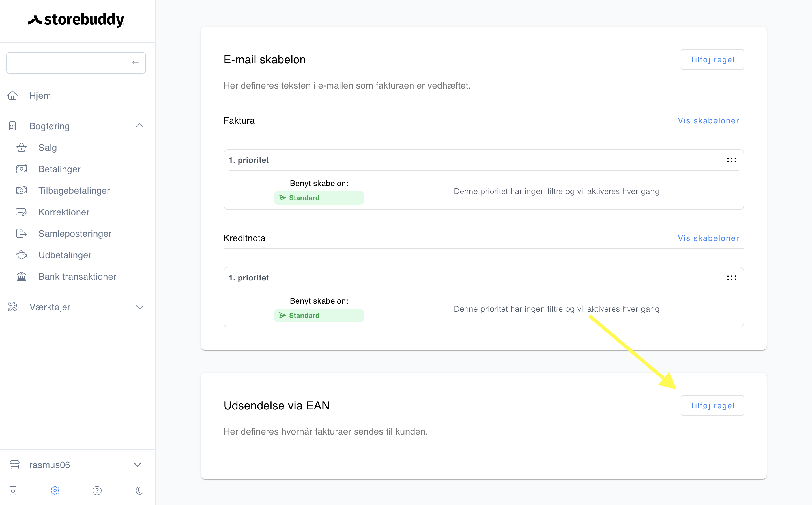
Task: Click the Korrektioner edit-card icon
Action: [22, 212]
